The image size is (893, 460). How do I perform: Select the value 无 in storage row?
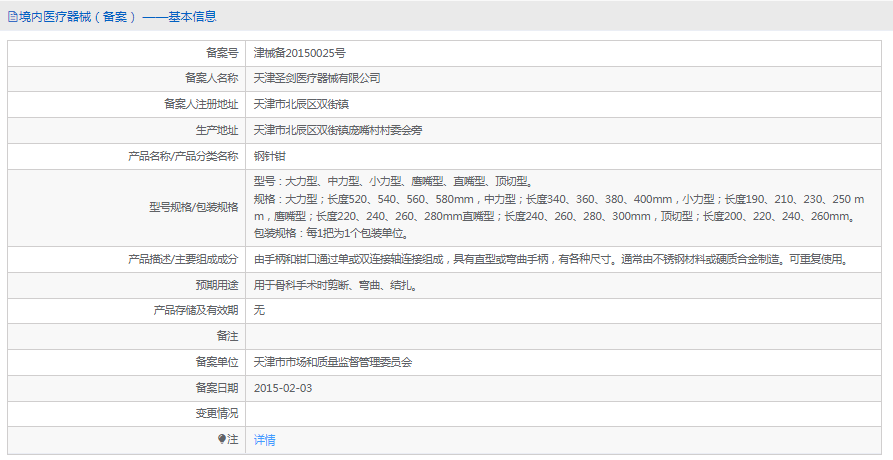coord(259,310)
